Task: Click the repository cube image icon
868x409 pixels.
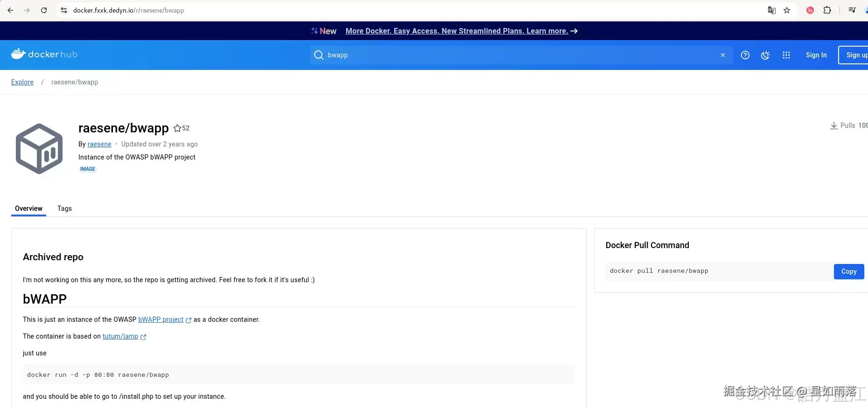Action: tap(39, 149)
